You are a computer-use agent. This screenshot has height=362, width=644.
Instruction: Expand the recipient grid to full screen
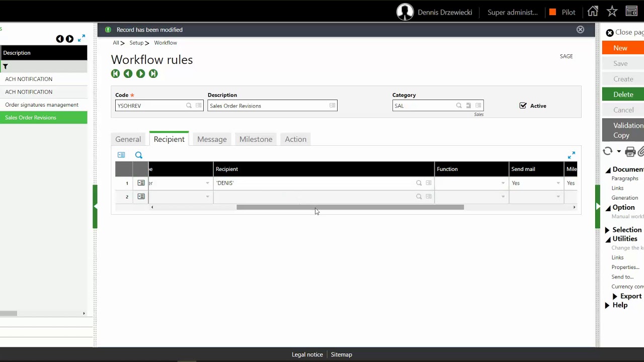pos(571,155)
